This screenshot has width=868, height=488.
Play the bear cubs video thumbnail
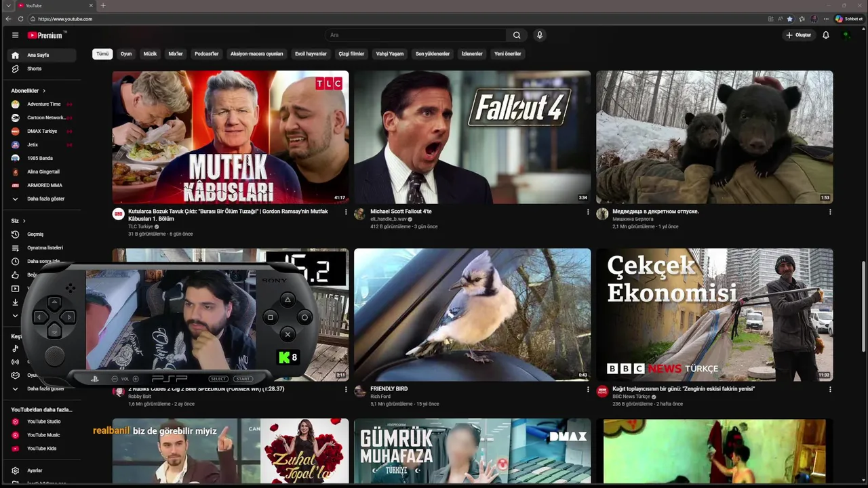714,137
